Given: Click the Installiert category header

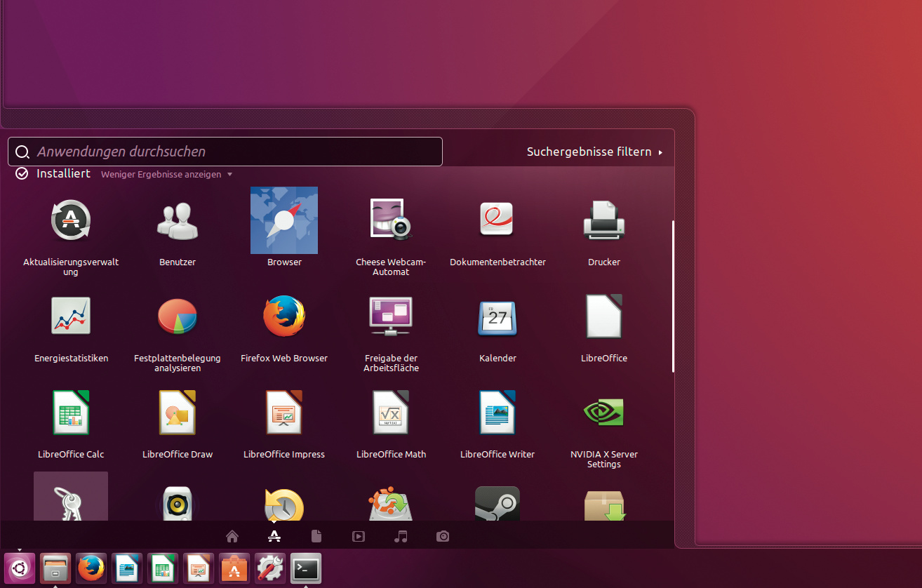Looking at the screenshot, I should (x=63, y=173).
